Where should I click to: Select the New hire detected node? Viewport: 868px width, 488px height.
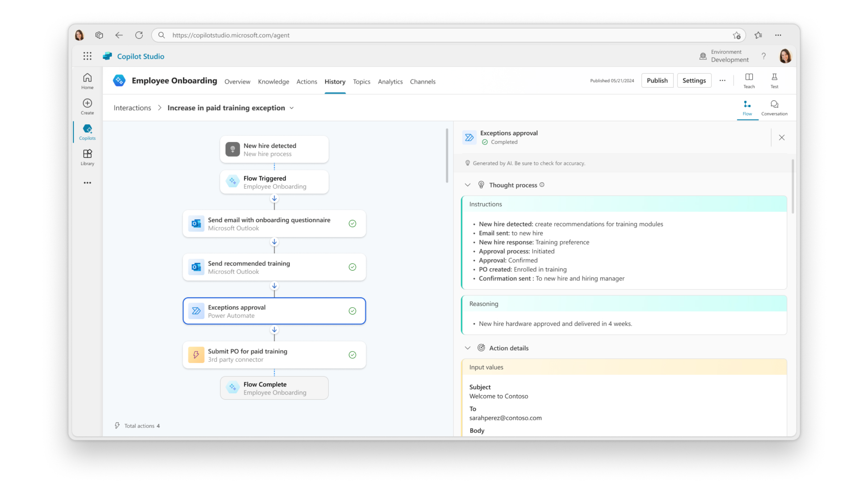(x=274, y=149)
